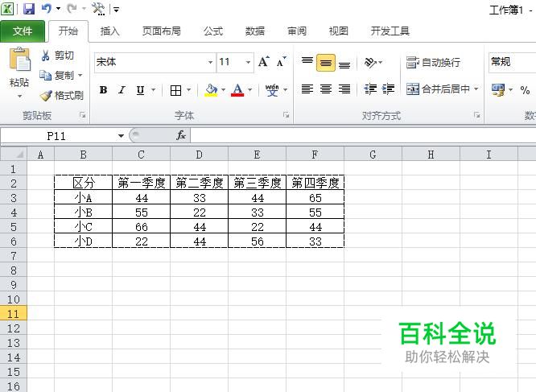The width and height of the screenshot is (536, 392).
Task: Click the Paste (粘贴) clipboard icon
Action: click(x=19, y=60)
